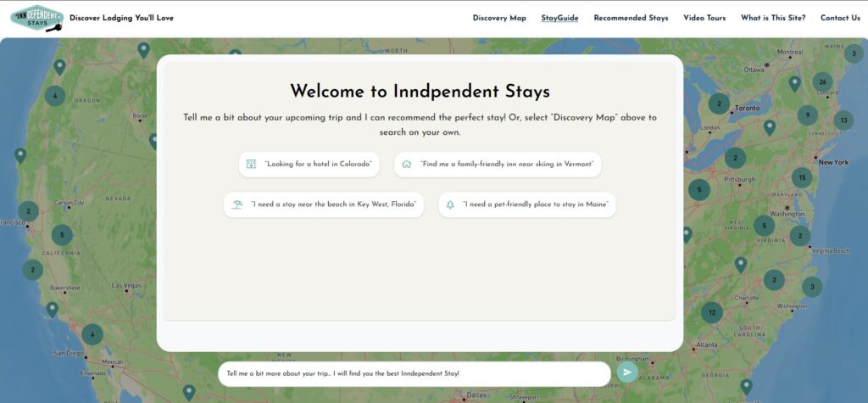The height and width of the screenshot is (403, 868).
Task: Click the map pin on southern California coast
Action: pos(52,310)
